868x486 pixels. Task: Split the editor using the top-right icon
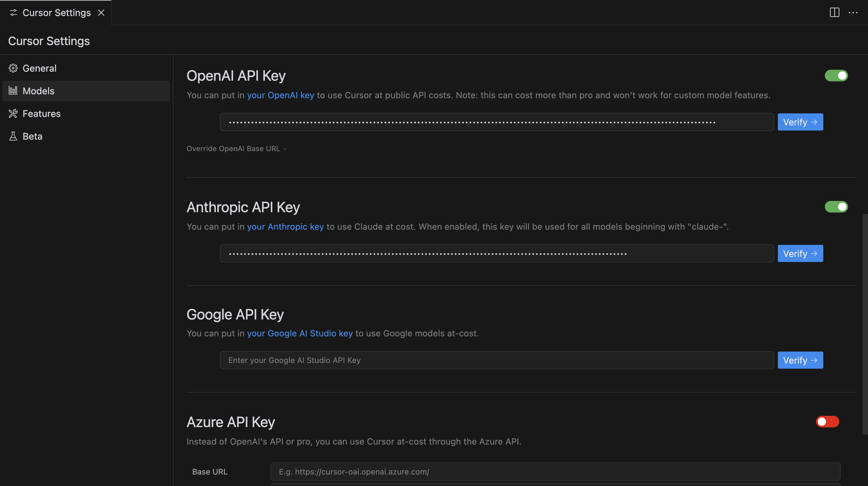835,12
